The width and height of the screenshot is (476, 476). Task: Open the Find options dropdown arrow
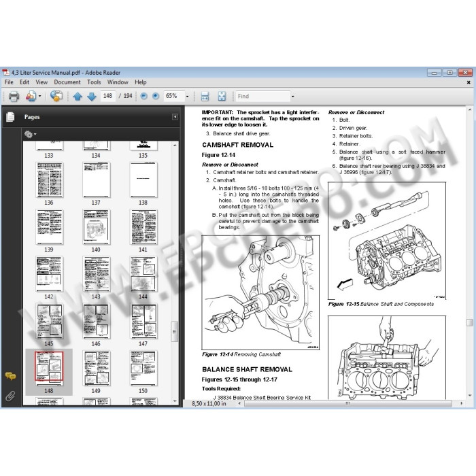[292, 97]
